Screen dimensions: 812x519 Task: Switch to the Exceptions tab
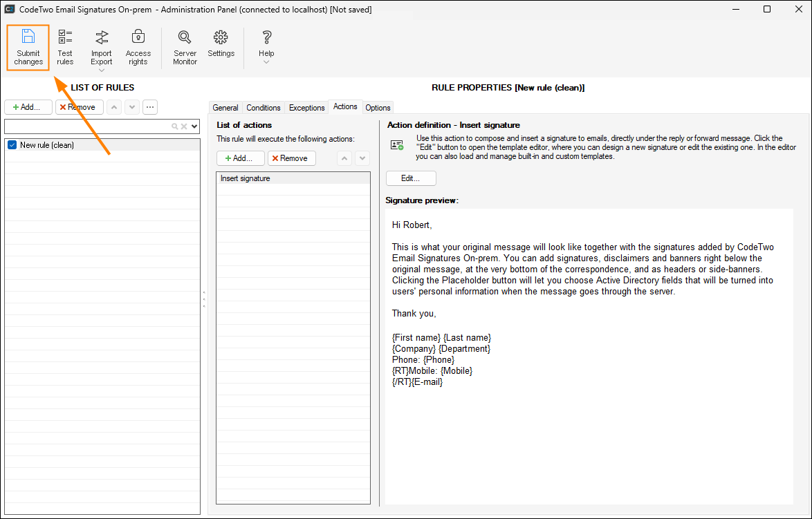tap(306, 108)
